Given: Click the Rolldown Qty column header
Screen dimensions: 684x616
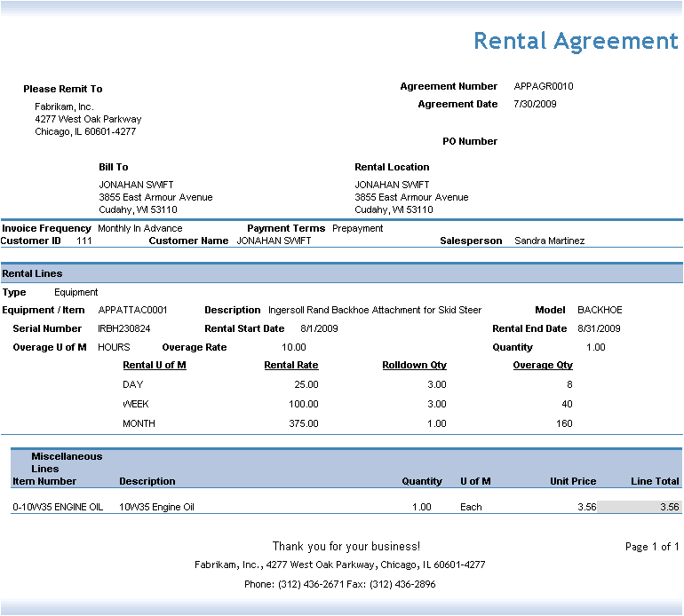Looking at the screenshot, I should tap(414, 366).
